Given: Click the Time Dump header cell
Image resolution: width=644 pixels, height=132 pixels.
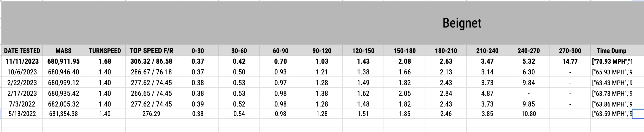Looking at the screenshot, I should pyautogui.click(x=611, y=50).
